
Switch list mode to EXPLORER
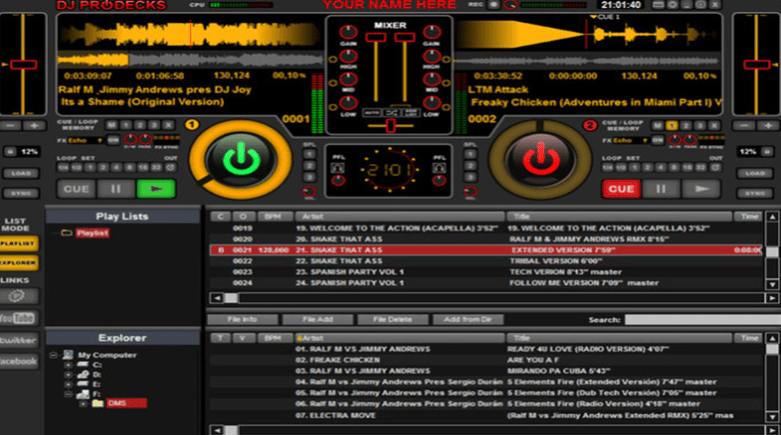click(18, 263)
